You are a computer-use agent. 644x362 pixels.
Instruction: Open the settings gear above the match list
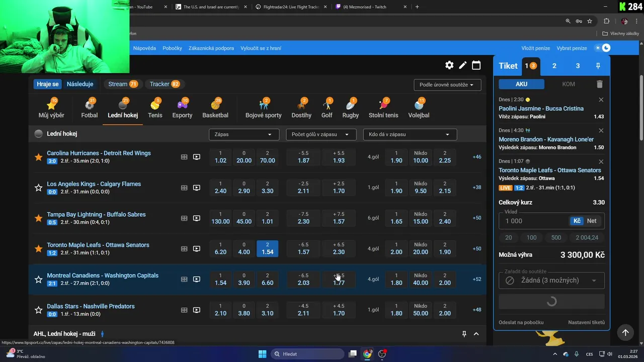[x=449, y=65]
